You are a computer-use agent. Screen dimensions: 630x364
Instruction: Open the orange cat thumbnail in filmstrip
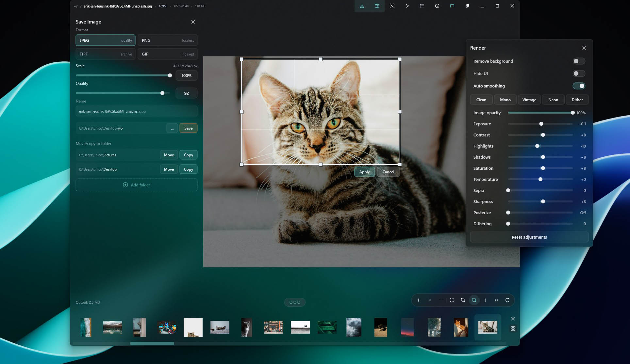coord(461,327)
